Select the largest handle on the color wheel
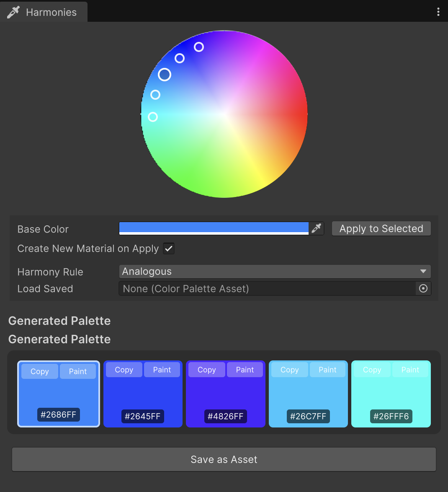Viewport: 448px width, 492px height. pos(165,75)
